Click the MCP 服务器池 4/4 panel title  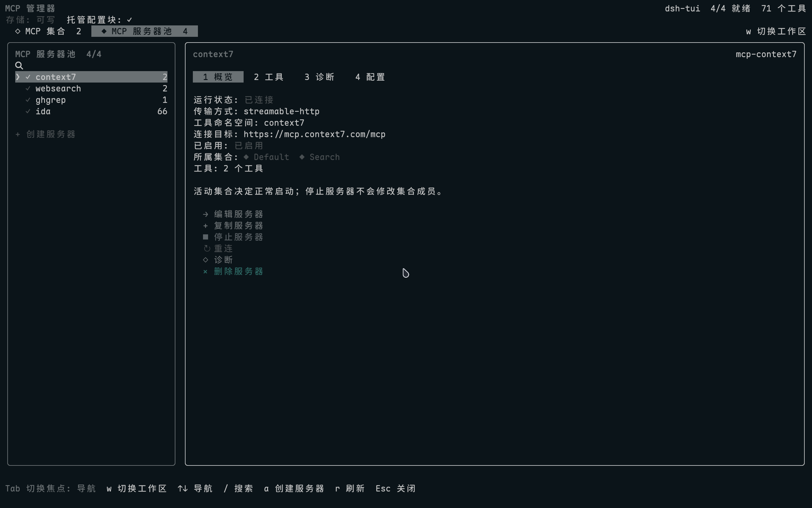[58, 54]
